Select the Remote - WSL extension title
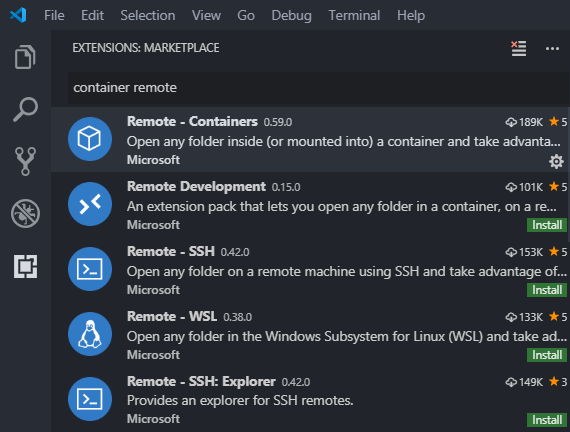 tap(172, 316)
